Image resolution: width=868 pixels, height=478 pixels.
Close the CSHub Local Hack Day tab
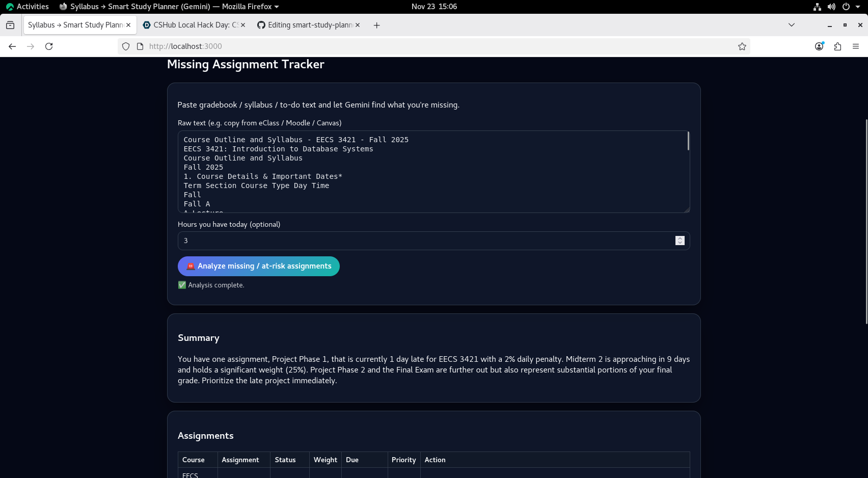(x=243, y=25)
